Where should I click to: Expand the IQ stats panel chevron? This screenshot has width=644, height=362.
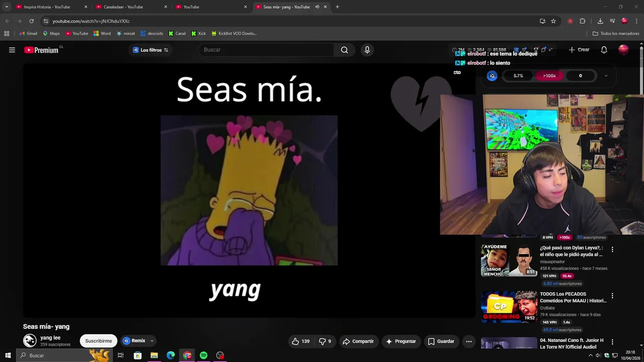[606, 76]
